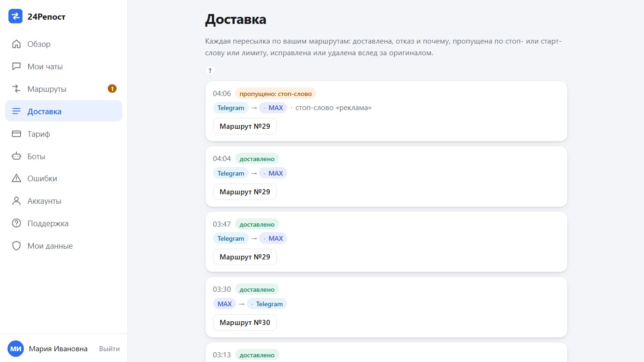Image resolution: width=644 pixels, height=362 pixels.
Task: Click the доставлено badge at 04:04
Action: 257,159
